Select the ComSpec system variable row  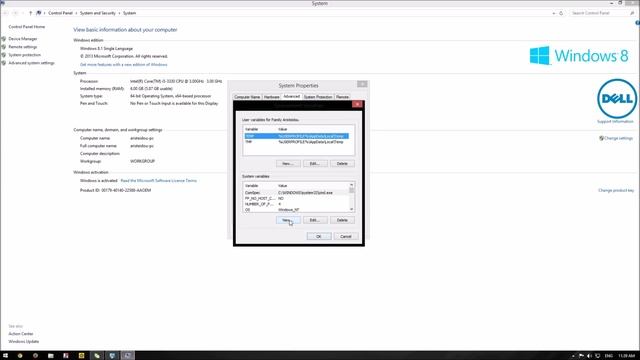296,193
